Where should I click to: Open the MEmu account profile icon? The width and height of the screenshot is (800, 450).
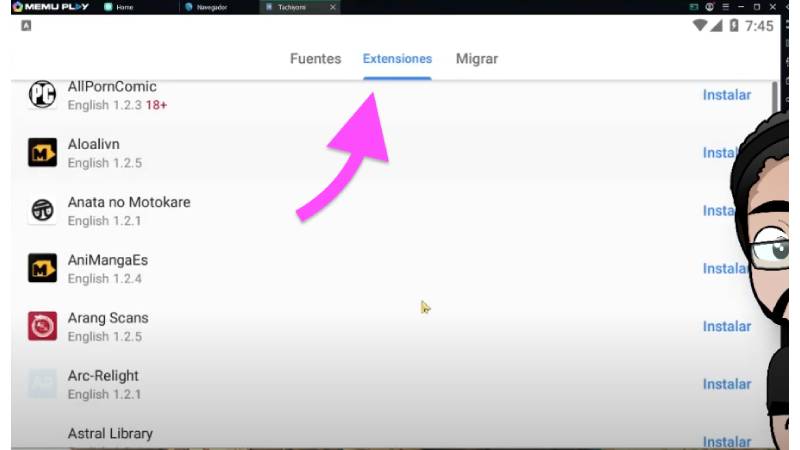coord(709,7)
